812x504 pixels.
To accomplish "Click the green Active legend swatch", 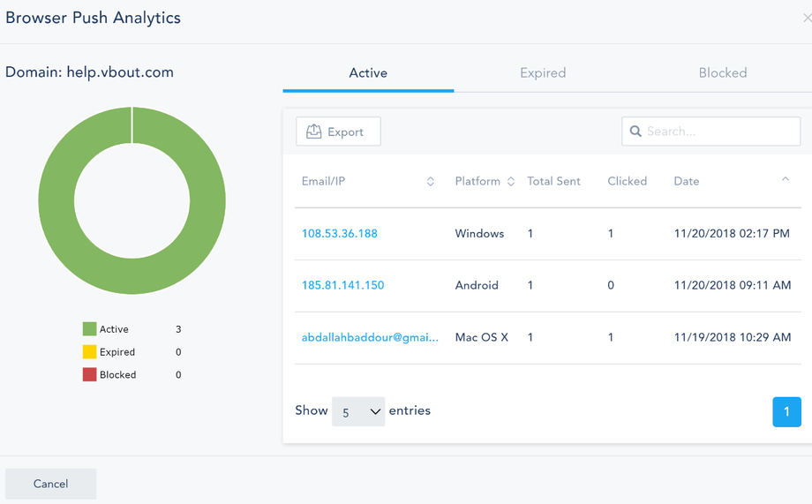I will point(89,329).
